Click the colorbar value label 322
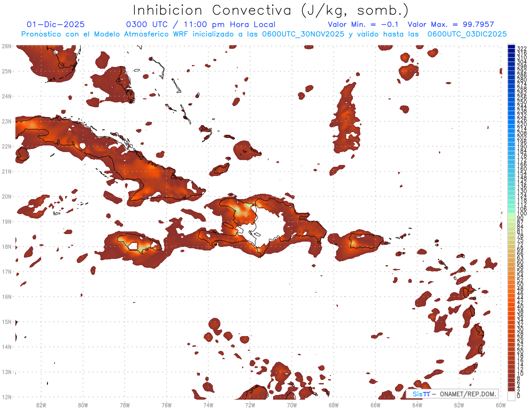Viewport: 532px width, 411px height. point(522,48)
